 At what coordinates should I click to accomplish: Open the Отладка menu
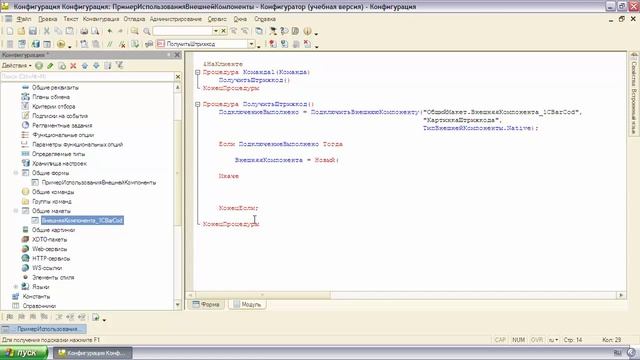pos(134,19)
